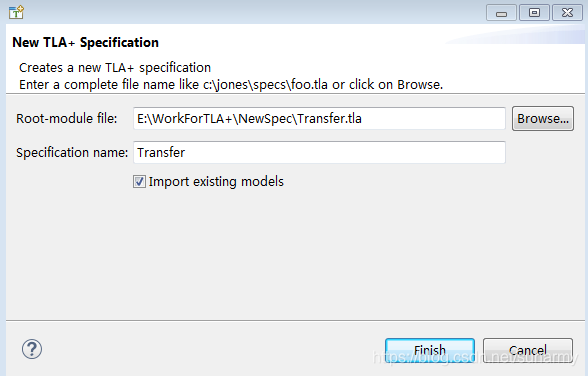Image resolution: width=588 pixels, height=376 pixels.
Task: Click the Finish button
Action: pyautogui.click(x=430, y=350)
